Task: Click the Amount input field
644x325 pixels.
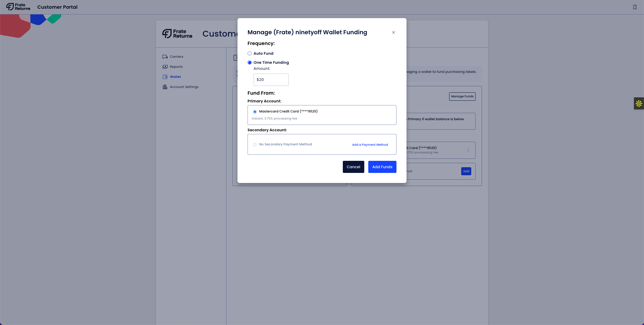Action: [x=271, y=80]
